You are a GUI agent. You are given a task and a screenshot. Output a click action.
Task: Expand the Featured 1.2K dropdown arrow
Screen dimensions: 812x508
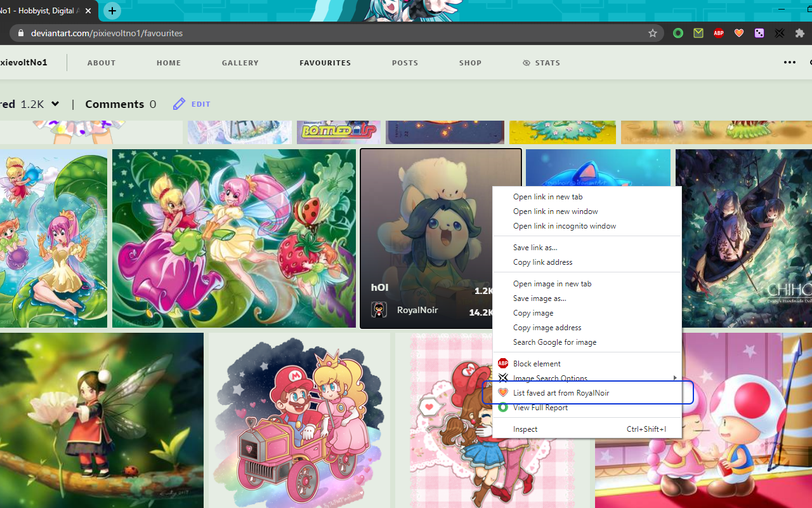pyautogui.click(x=55, y=104)
